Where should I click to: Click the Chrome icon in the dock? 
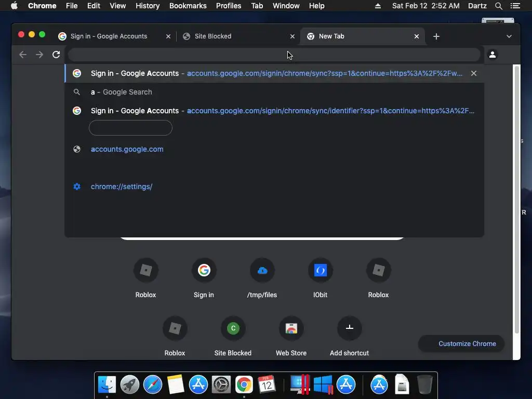tap(244, 384)
